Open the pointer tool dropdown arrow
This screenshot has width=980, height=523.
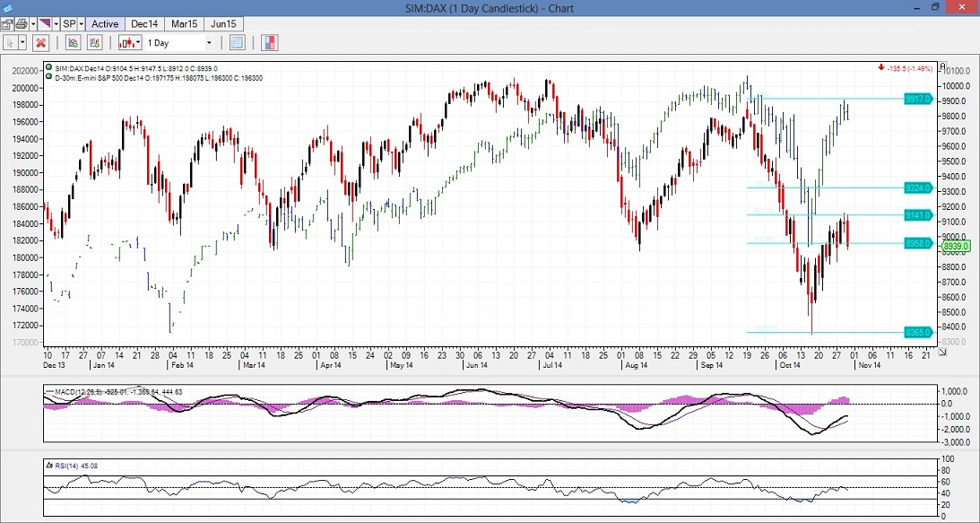22,43
